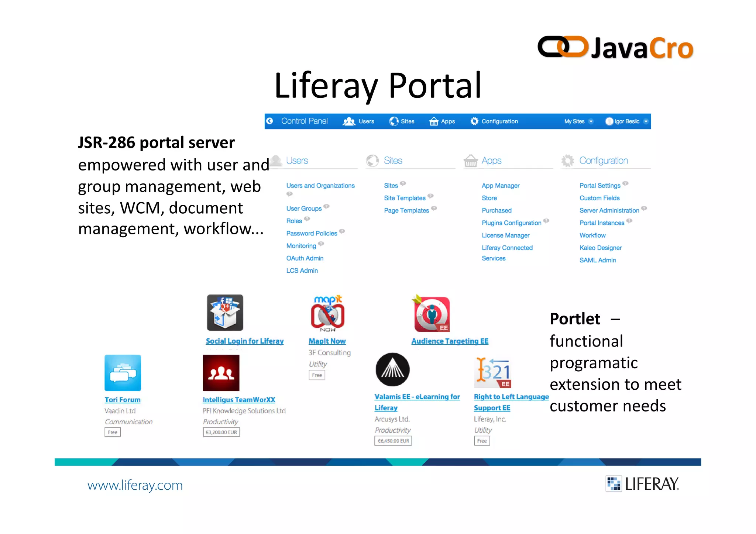The image size is (756, 534).
Task: Click Free button under Tori Forum
Action: [x=113, y=432]
